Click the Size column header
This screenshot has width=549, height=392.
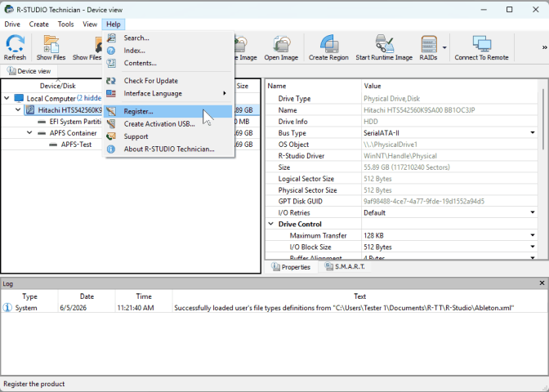click(x=243, y=86)
